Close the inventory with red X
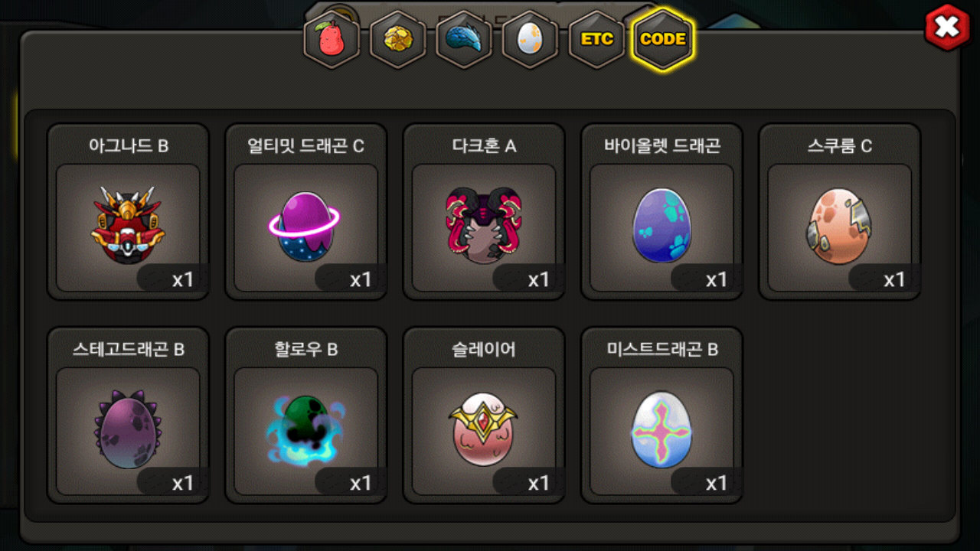This screenshot has width=980, height=551. (x=948, y=28)
